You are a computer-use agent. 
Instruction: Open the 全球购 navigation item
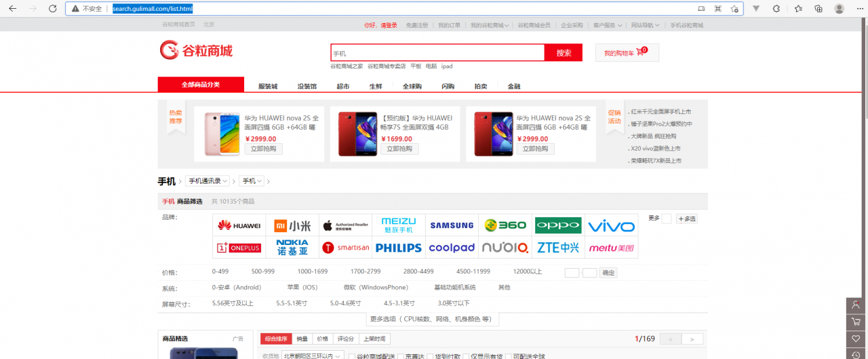click(412, 86)
